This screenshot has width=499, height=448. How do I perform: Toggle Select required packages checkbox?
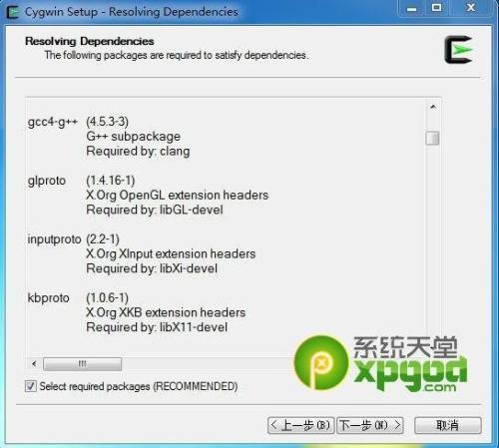[31, 386]
